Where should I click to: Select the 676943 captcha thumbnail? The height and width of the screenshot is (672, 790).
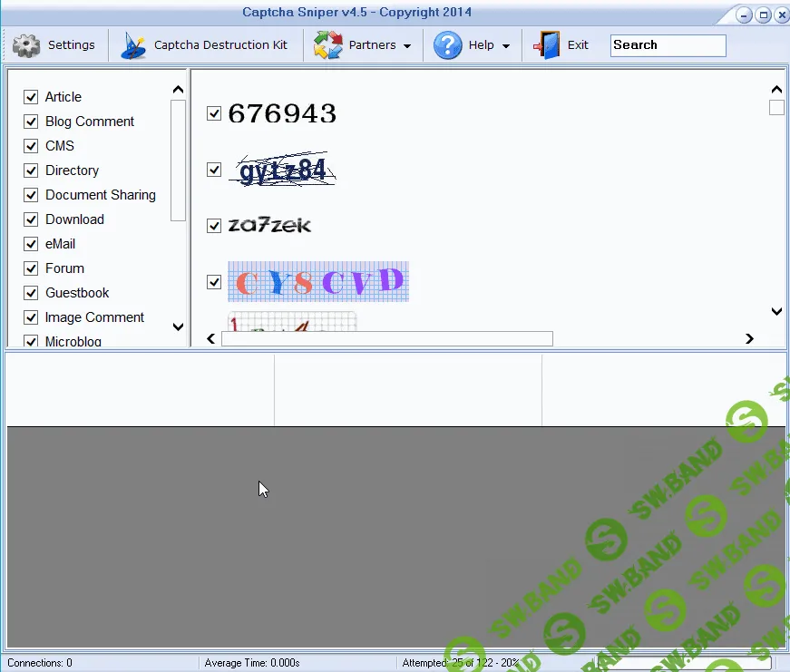(214, 113)
